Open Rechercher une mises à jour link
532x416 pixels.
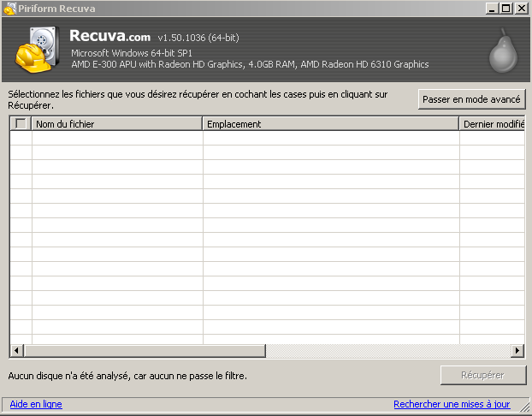pos(452,404)
